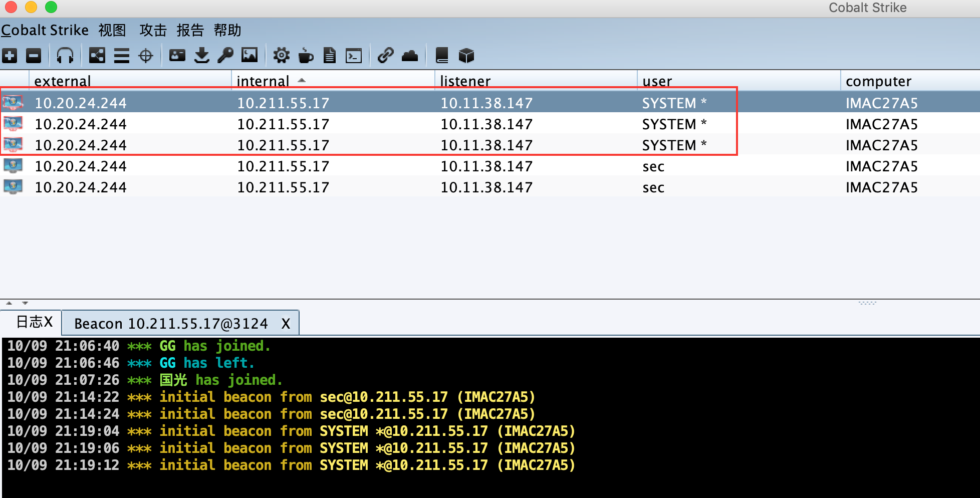Click the 21:14:22 initial beacon log line
Screen dimensions: 980x498
point(271,397)
